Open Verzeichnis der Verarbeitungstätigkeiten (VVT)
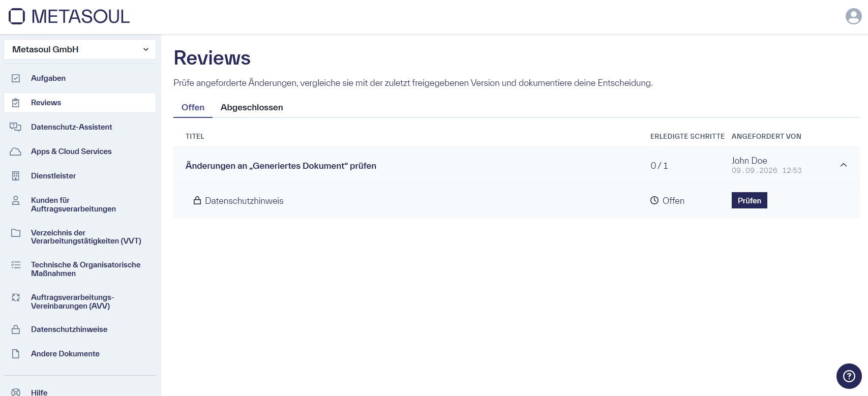This screenshot has width=868, height=396. [80, 237]
